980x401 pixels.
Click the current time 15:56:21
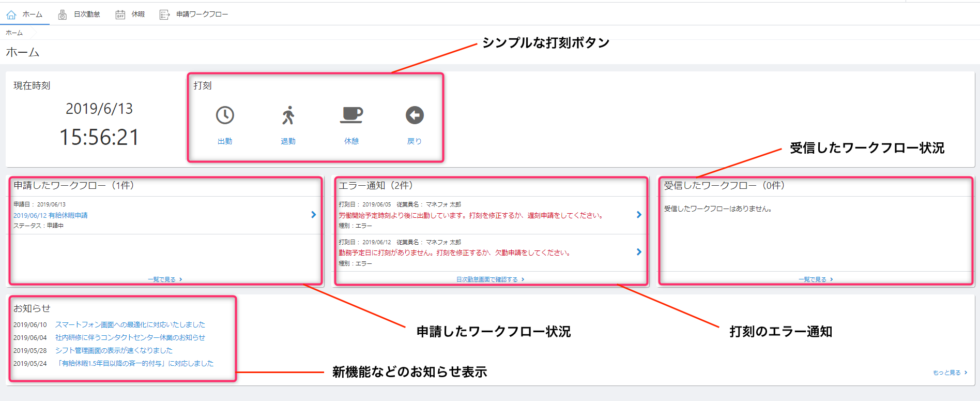point(99,138)
